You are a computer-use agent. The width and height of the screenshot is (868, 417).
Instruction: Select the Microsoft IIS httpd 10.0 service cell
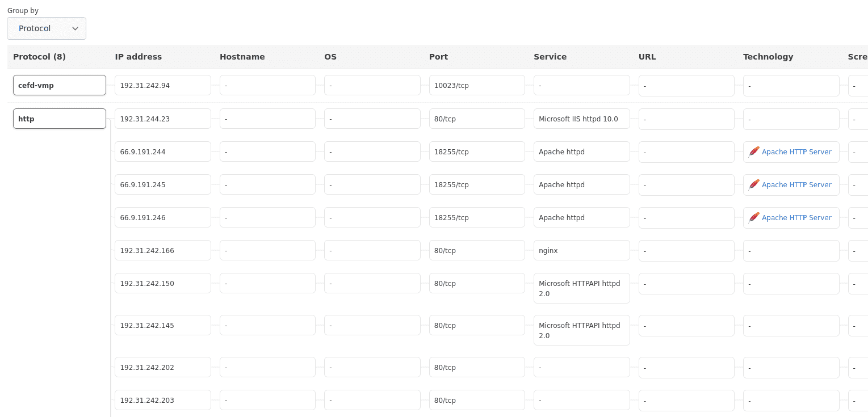point(581,119)
